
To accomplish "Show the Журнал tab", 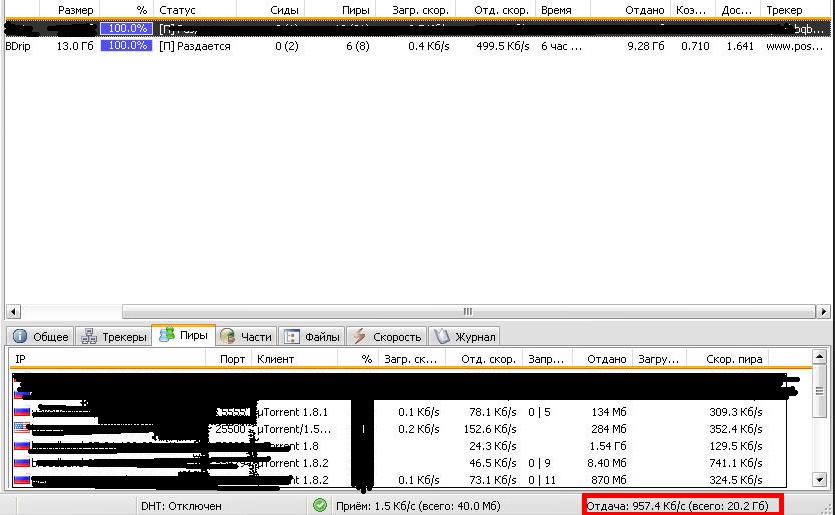I will coord(464,337).
